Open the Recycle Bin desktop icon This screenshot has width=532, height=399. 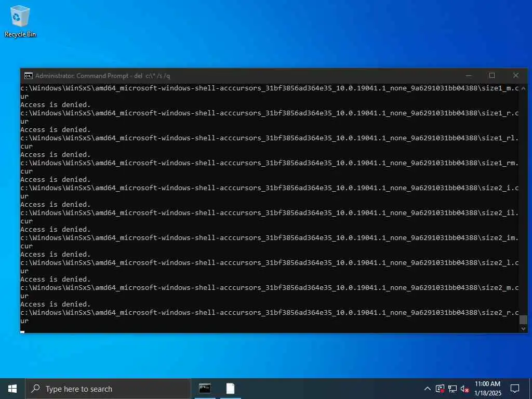(20, 21)
